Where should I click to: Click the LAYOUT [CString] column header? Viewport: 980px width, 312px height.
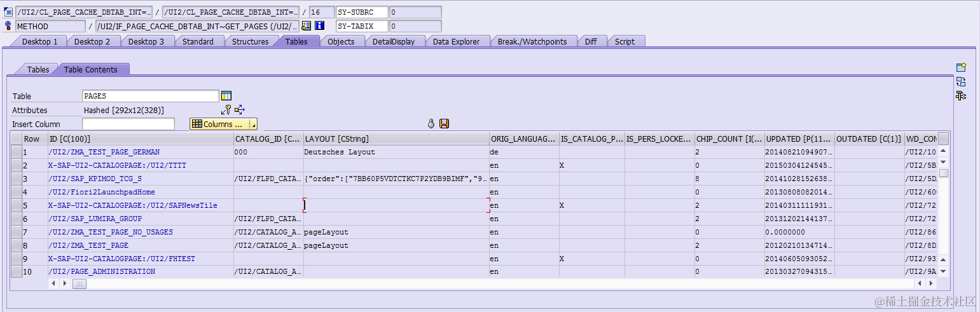tap(396, 139)
